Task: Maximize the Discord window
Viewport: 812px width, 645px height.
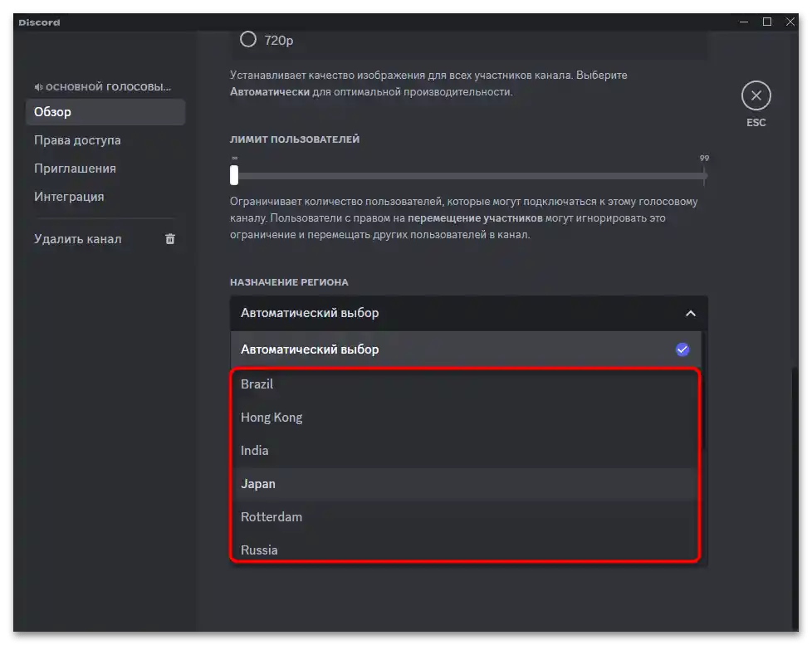Action: click(767, 22)
